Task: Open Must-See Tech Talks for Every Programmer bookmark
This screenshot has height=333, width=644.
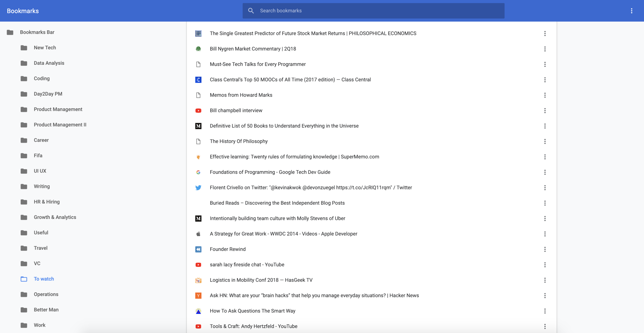Action: [257, 64]
